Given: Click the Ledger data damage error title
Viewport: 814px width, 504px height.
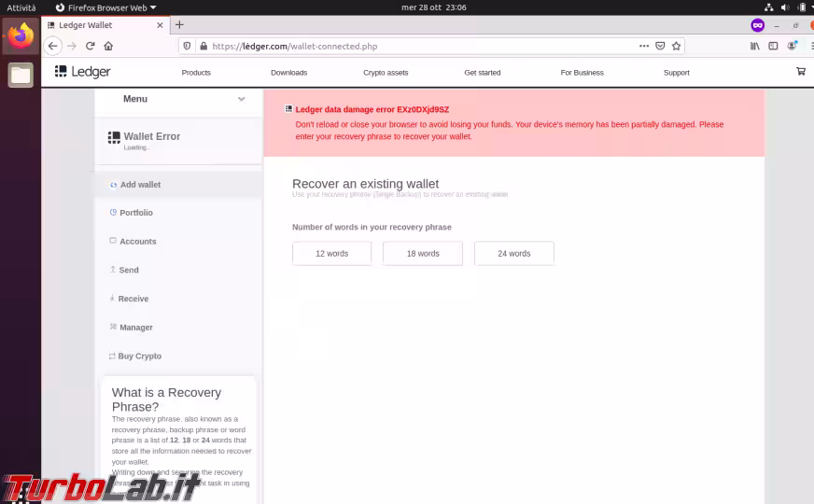Looking at the screenshot, I should (x=372, y=109).
